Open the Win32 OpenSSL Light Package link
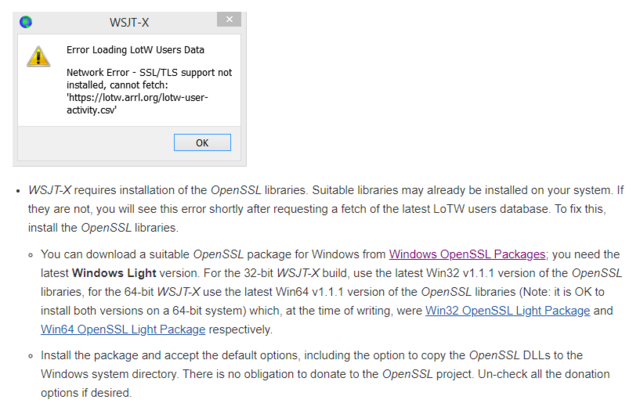640x414 pixels. [507, 311]
